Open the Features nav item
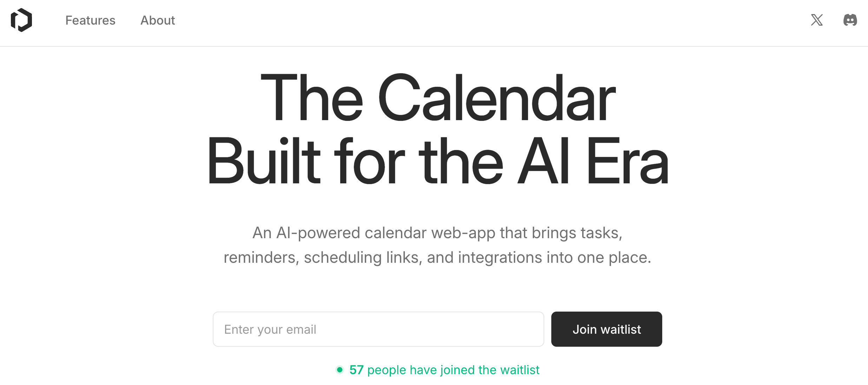This screenshot has height=385, width=868. click(90, 20)
